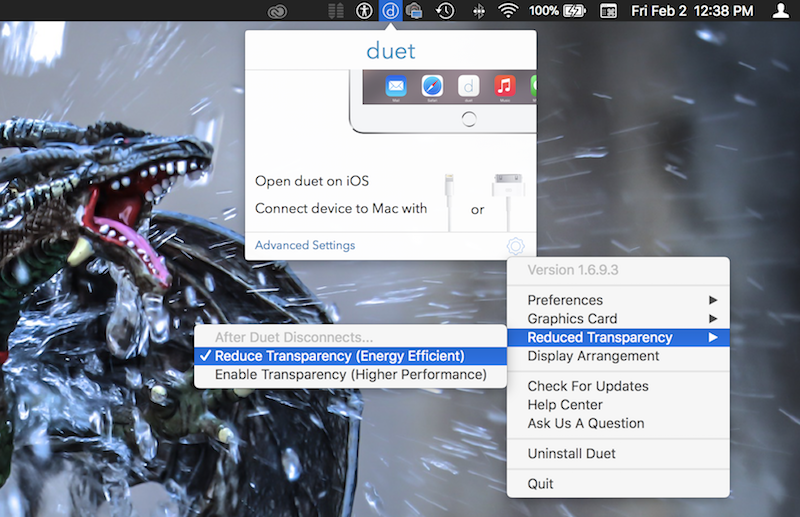Click the battery status icon

pos(574,11)
